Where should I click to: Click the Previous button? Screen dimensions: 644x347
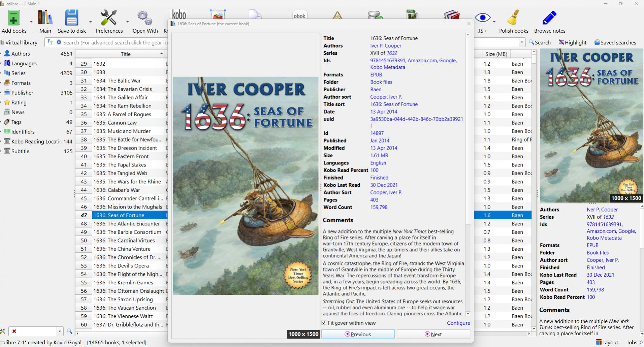point(358,334)
